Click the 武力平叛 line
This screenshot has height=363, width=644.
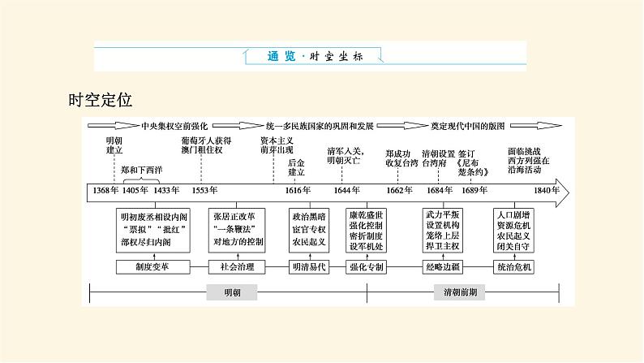pyautogui.click(x=443, y=215)
